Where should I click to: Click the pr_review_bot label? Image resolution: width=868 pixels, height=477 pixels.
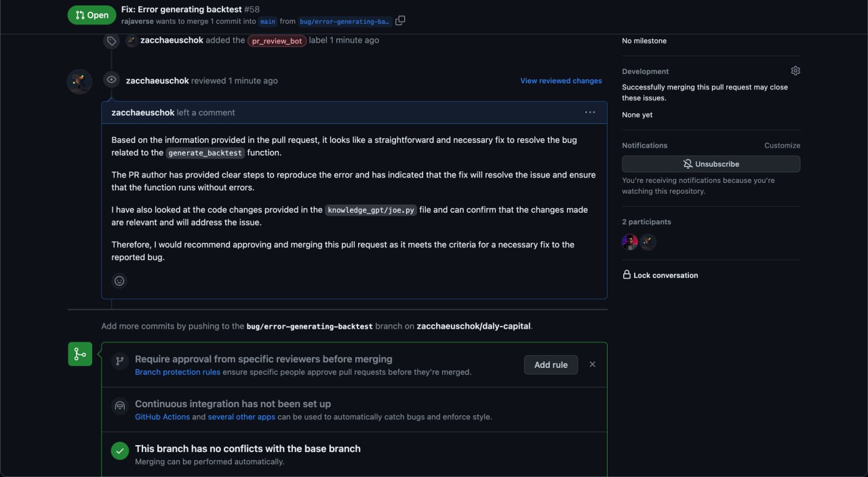click(277, 41)
